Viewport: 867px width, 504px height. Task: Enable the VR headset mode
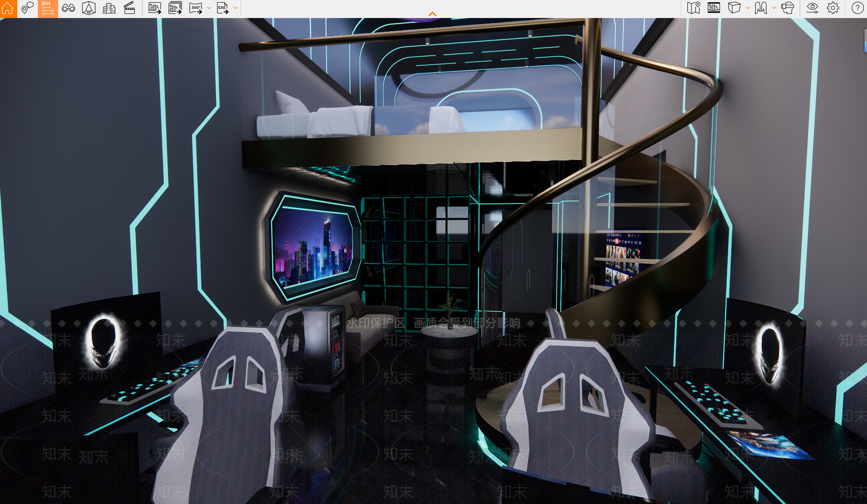(x=788, y=8)
